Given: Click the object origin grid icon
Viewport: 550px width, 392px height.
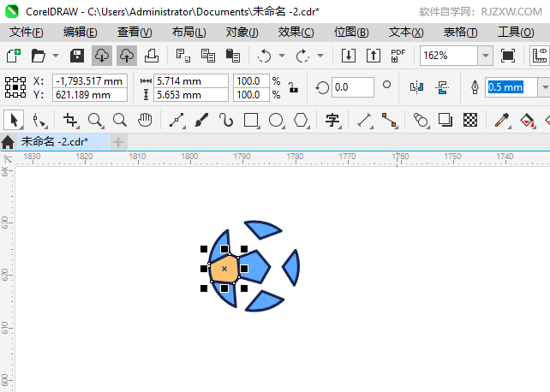Looking at the screenshot, I should click(15, 87).
